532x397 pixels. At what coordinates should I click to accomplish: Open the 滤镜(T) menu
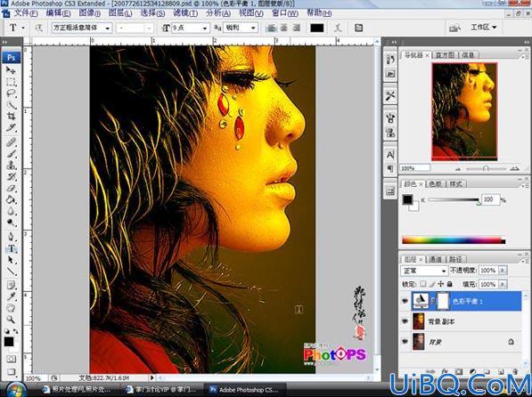pos(185,13)
